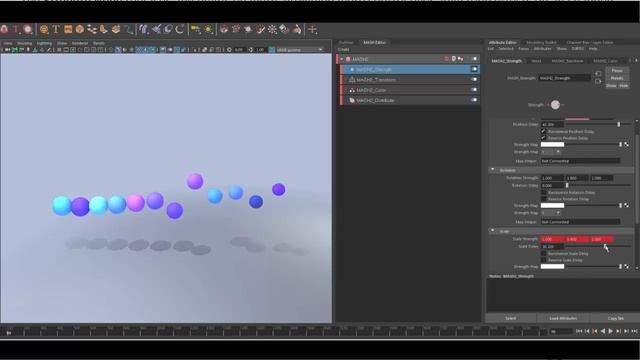Viewport: 640px width, 360px height.
Task: Click the left arrow of node tabs
Action: (630, 61)
